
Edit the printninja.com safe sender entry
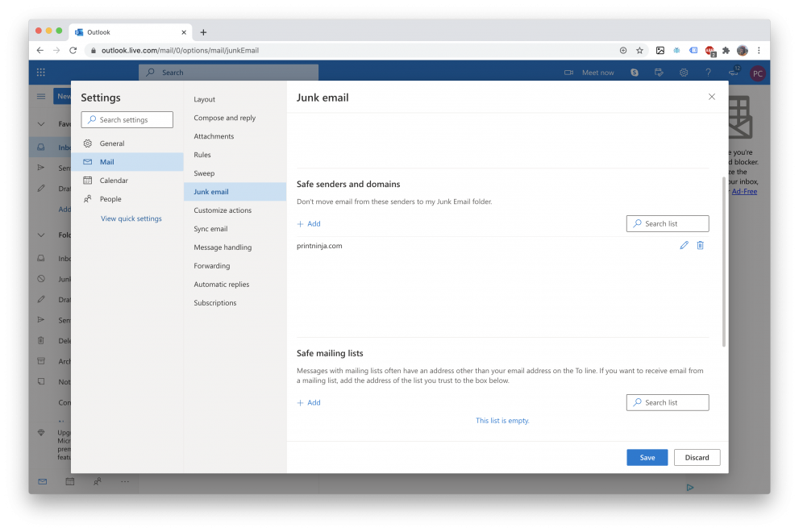(684, 245)
